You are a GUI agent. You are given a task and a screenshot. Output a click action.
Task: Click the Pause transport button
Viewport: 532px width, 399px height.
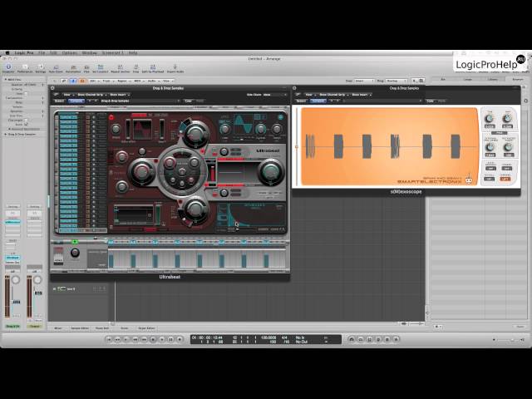[170, 339]
